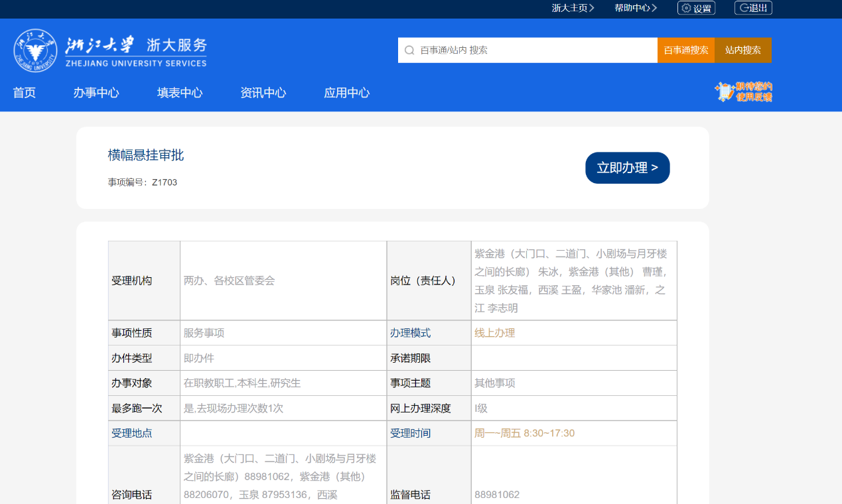The image size is (842, 504).
Task: Open 帮助中心 link in top bar
Action: coord(636,8)
